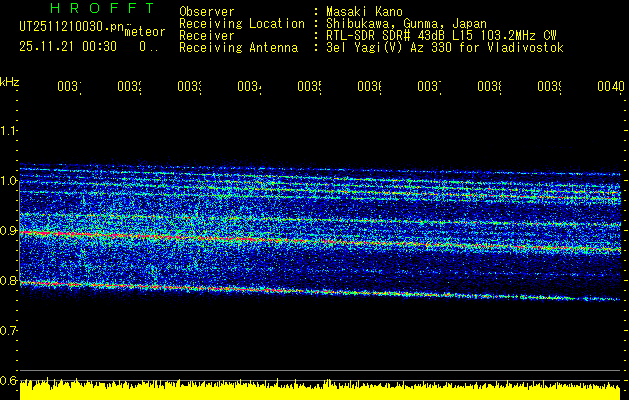This screenshot has height=400, width=629.
Task: Click the yellow signal-level bar graph
Action: pos(320,389)
